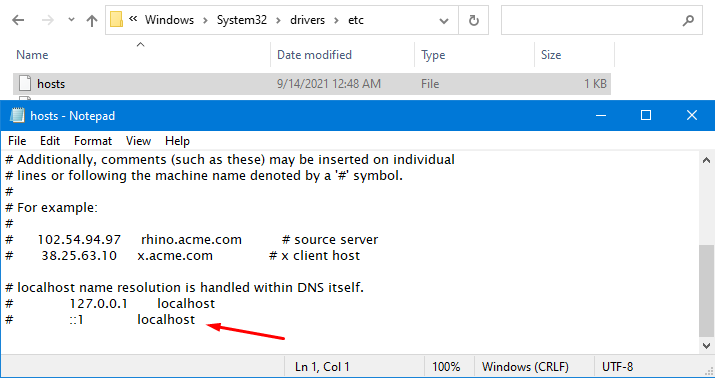Click on 102.54.94.97 address text
This screenshot has height=378, width=715.
click(79, 240)
